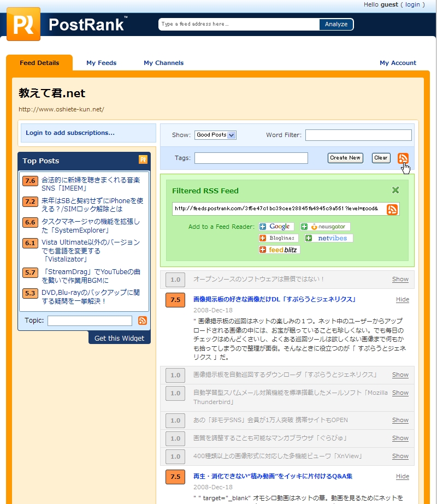Click the 5.7 score badge in Top Posts
The height and width of the screenshot is (504, 437).
pyautogui.click(x=30, y=272)
